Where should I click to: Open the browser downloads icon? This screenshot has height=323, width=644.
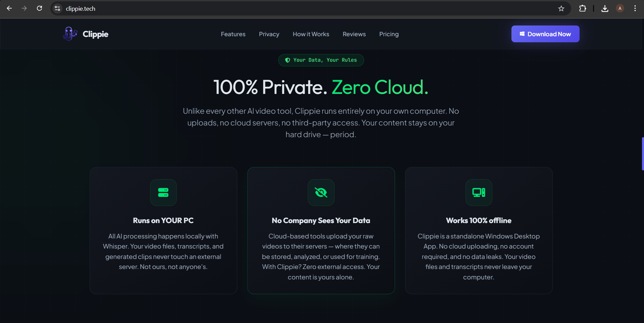pos(605,8)
